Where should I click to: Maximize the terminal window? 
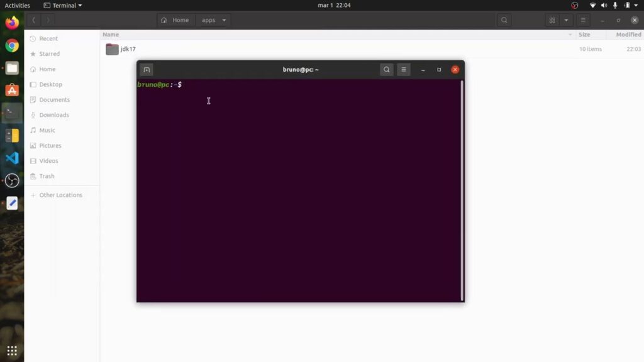pyautogui.click(x=439, y=70)
